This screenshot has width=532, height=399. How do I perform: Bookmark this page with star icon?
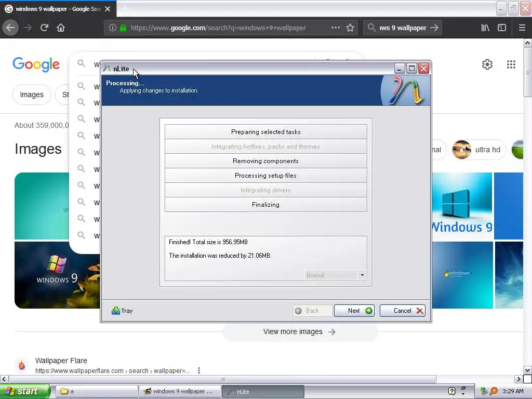coord(350,28)
